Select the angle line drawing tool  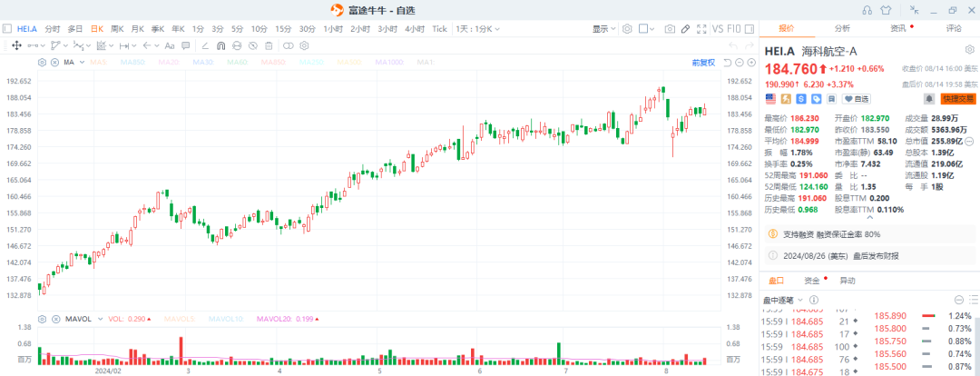click(x=205, y=45)
